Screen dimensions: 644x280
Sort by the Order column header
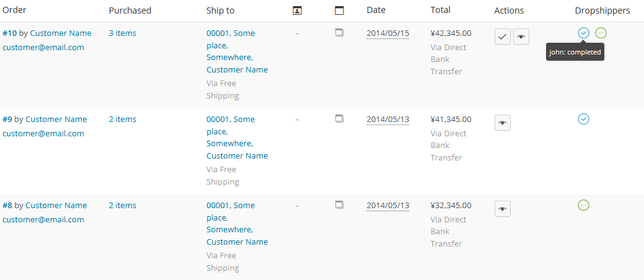(x=14, y=11)
